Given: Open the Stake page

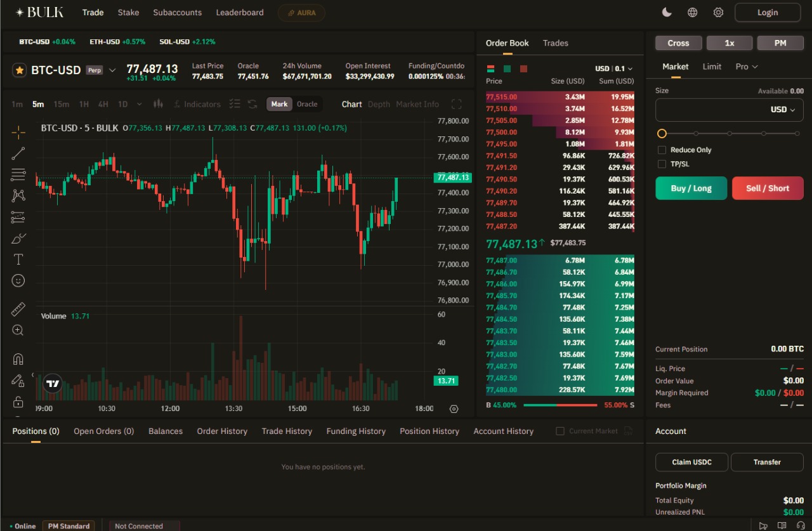Looking at the screenshot, I should [x=128, y=13].
